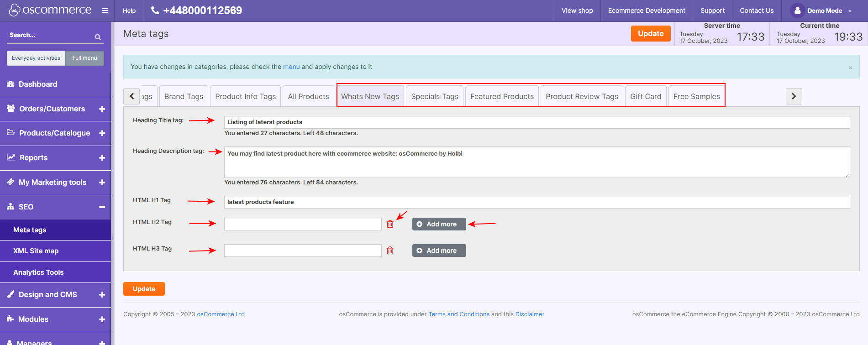This screenshot has width=868, height=345.
Task: Open the Featured Products tab
Action: pyautogui.click(x=502, y=96)
